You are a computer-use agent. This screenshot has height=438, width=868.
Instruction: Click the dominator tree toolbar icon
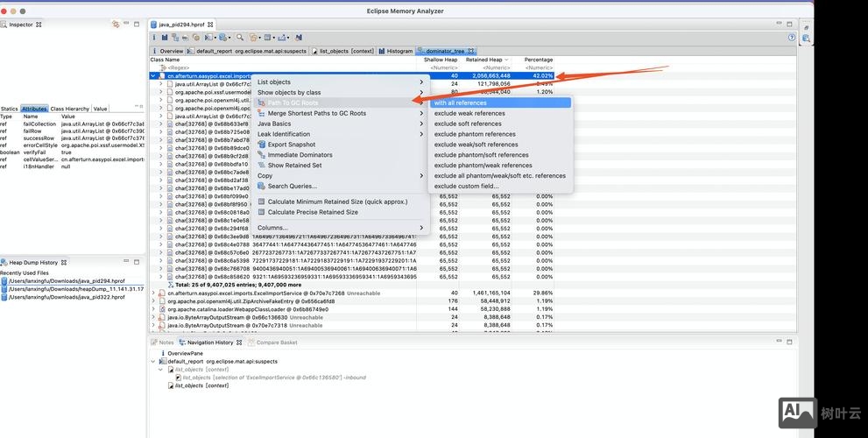pyautogui.click(x=175, y=38)
